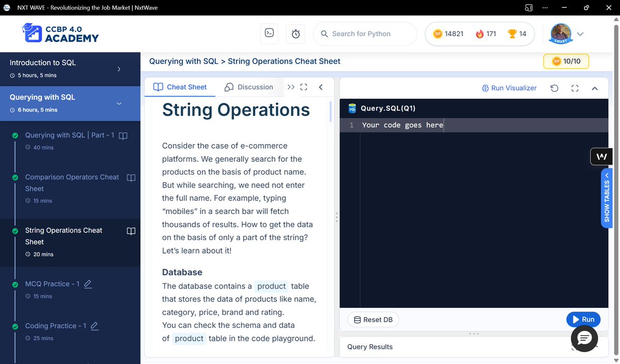Screen dimensions: 620x364
Task: Click completed checkmark for String Operations Cheat Sheet
Action: click(x=15, y=231)
